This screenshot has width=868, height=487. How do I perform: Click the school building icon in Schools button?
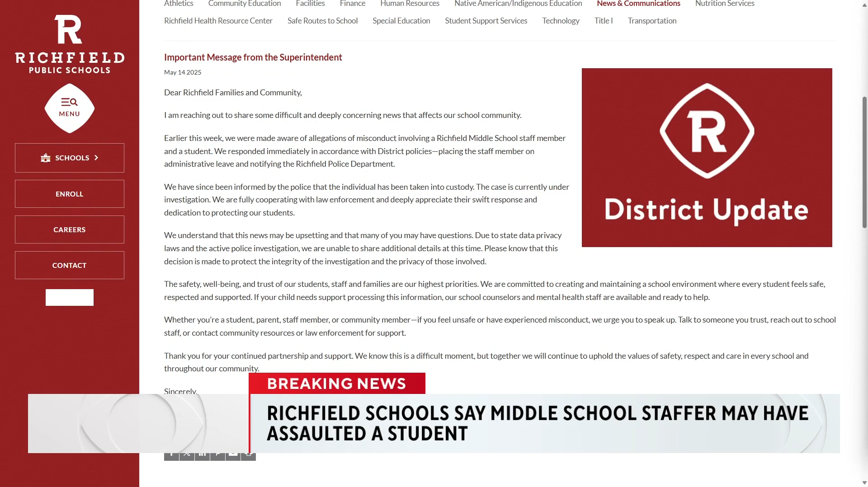pos(46,158)
